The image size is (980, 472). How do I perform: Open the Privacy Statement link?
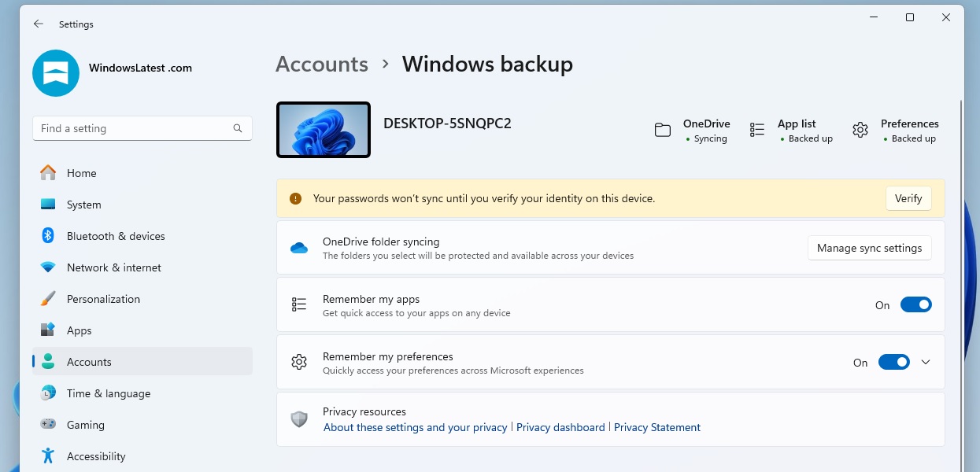[x=657, y=427]
